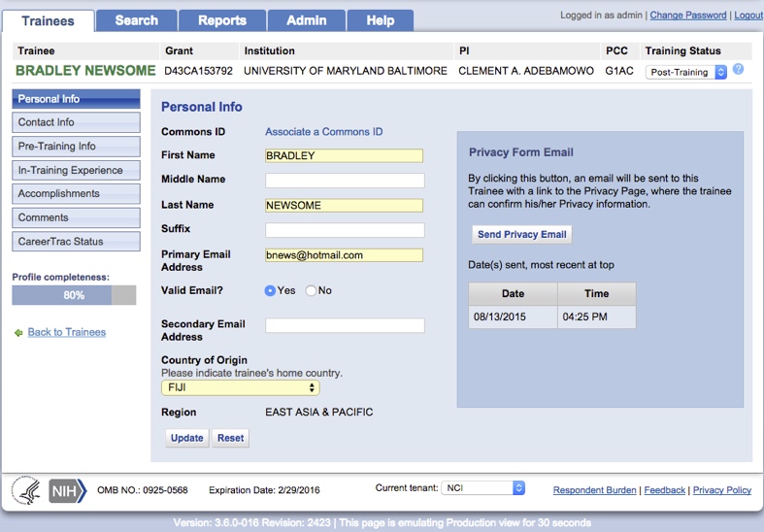Click the Change Password link
The height and width of the screenshot is (532, 764).
[x=688, y=16]
